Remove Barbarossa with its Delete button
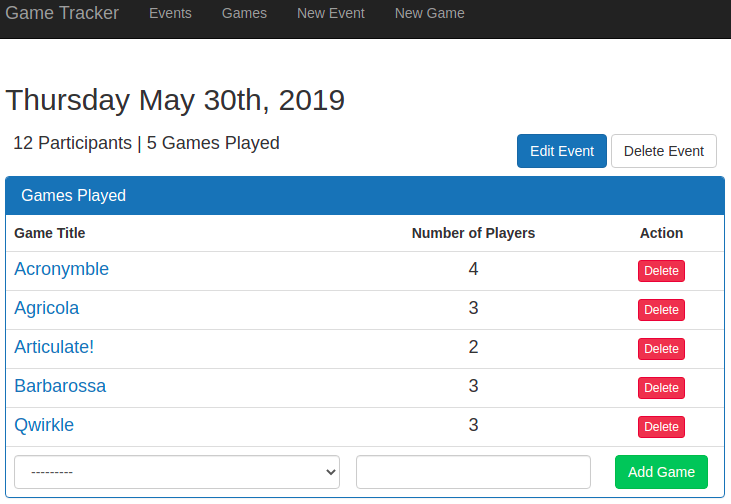This screenshot has width=731, height=504. pyautogui.click(x=661, y=388)
